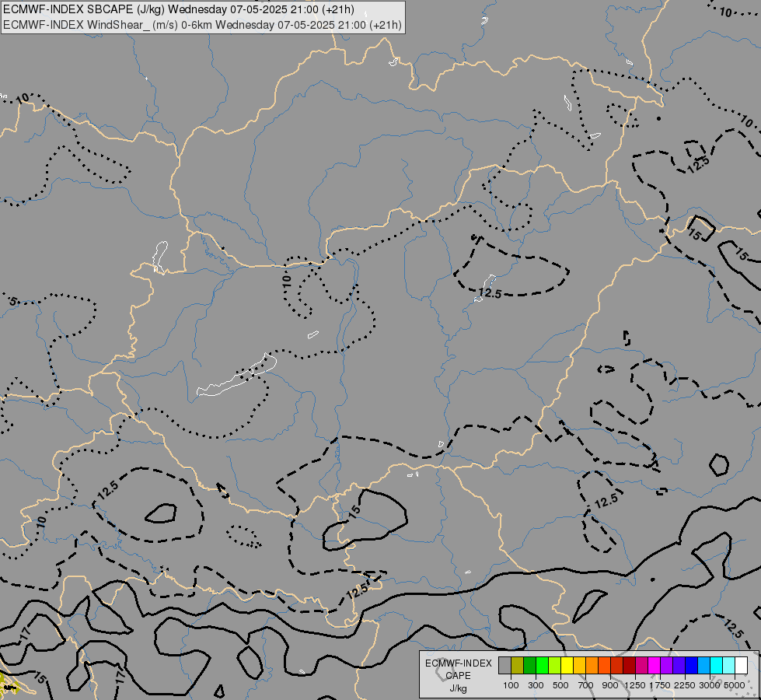Viewport: 761px width, 700px height.
Task: Click the WindShear 0-6km title line
Action: click(x=202, y=24)
